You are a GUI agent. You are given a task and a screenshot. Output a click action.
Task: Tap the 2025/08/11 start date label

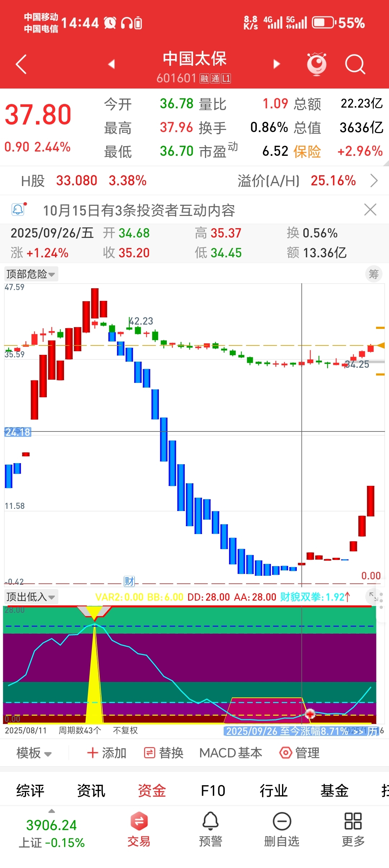click(26, 731)
